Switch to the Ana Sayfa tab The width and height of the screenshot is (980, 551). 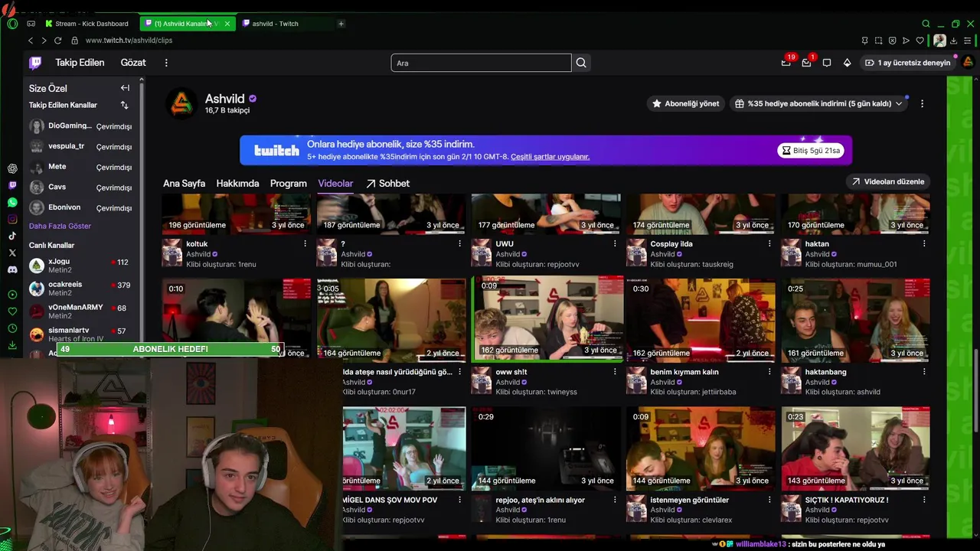pyautogui.click(x=184, y=184)
